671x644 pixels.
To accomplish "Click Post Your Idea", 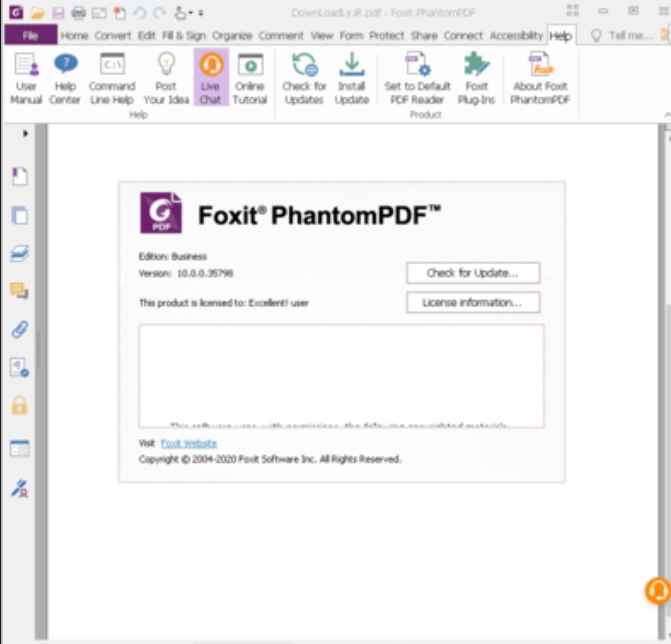I will (x=166, y=79).
